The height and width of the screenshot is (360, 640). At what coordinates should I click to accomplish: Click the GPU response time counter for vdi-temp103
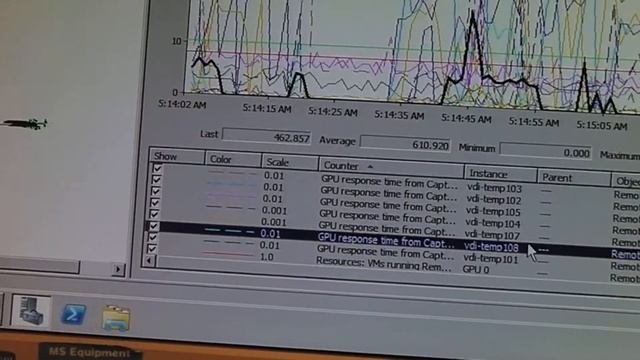[x=389, y=182]
